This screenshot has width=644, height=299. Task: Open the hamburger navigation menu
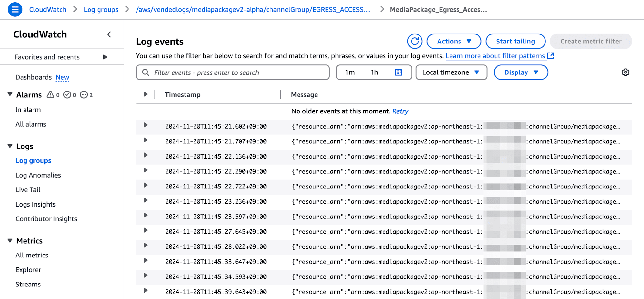coord(15,9)
